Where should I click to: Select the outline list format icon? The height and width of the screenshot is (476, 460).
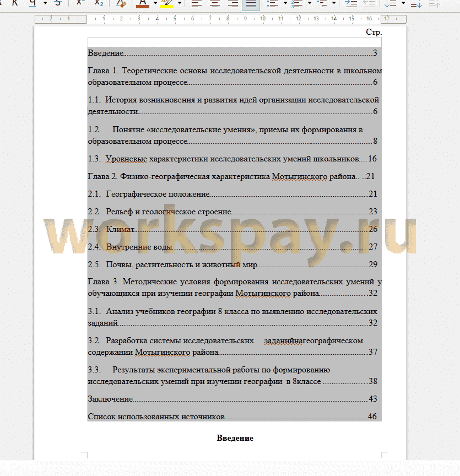click(322, 4)
